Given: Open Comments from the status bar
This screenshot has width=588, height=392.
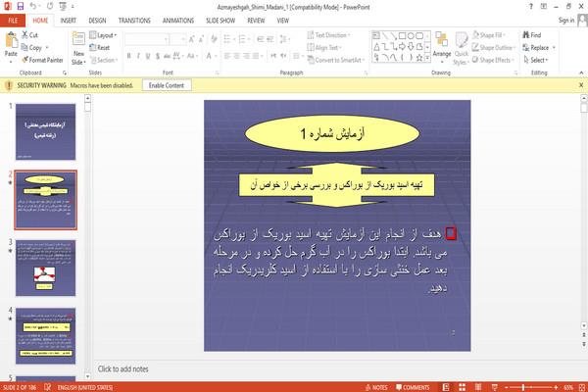Looking at the screenshot, I should (413, 387).
